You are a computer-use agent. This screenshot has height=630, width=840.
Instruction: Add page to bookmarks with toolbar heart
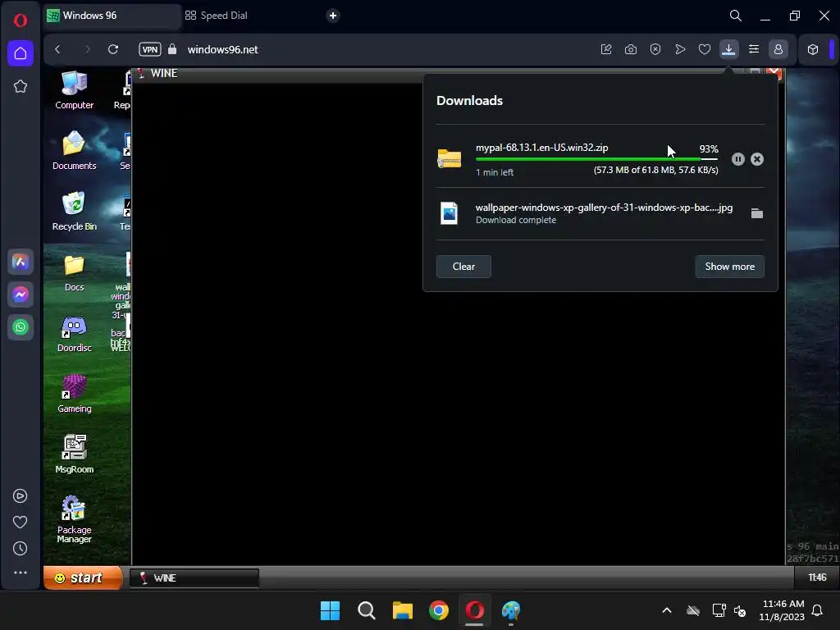point(705,49)
